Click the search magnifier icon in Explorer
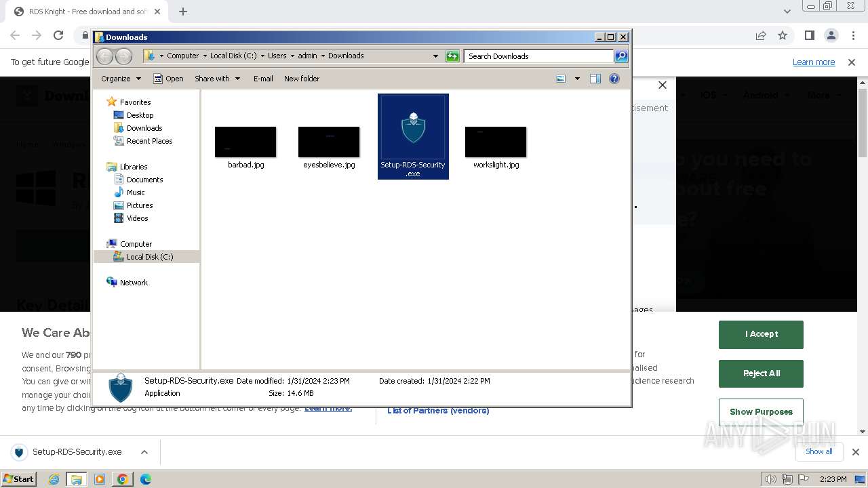The height and width of the screenshot is (488, 868). click(620, 56)
